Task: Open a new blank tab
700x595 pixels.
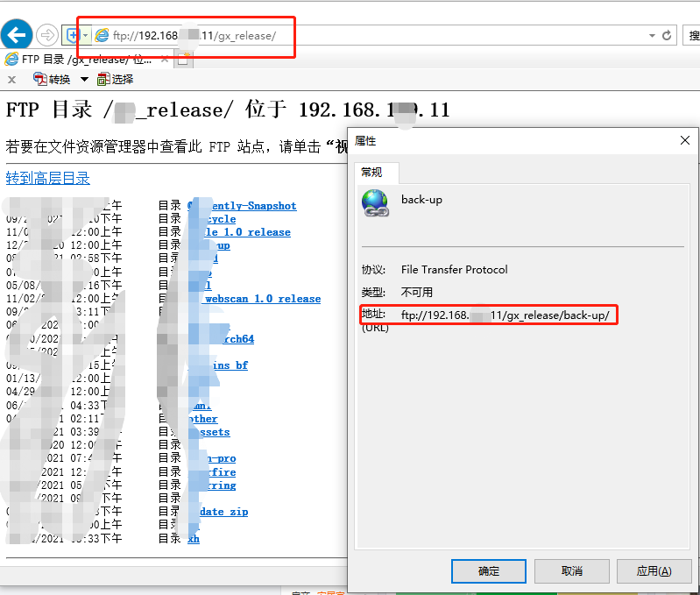Action: coord(183,60)
